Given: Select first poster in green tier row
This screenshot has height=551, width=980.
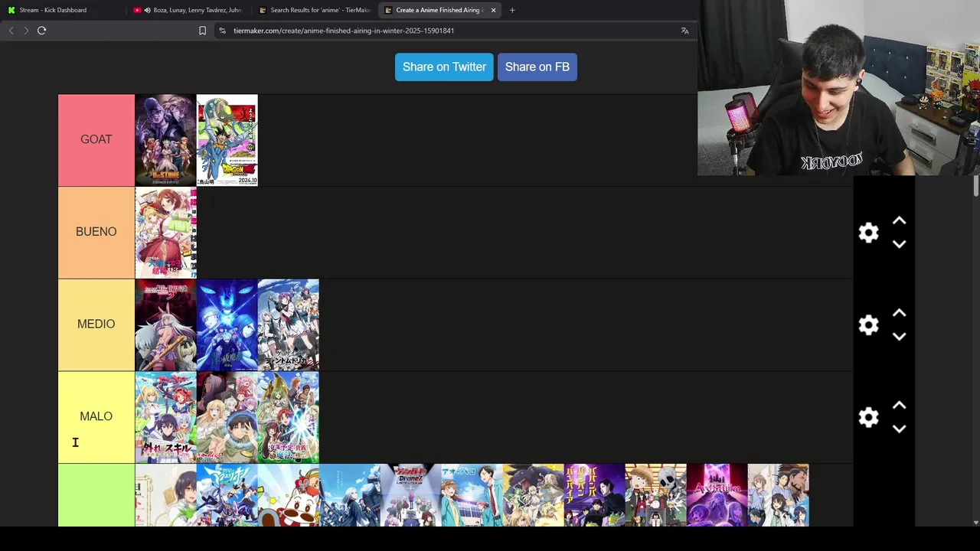Looking at the screenshot, I should coord(165,495).
